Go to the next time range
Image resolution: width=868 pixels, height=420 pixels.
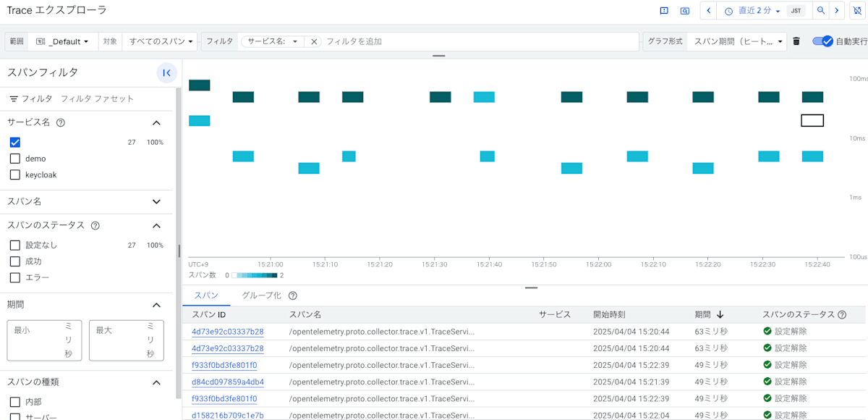pyautogui.click(x=837, y=11)
